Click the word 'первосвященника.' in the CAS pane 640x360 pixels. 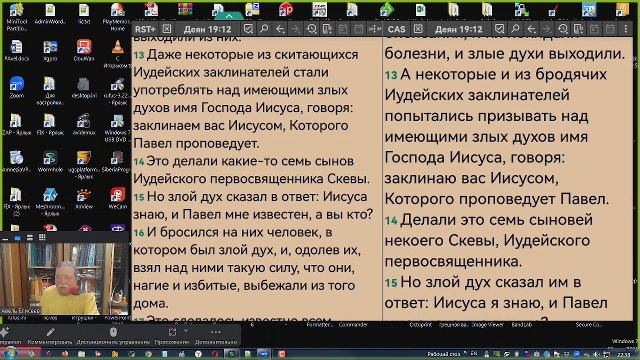(453, 261)
